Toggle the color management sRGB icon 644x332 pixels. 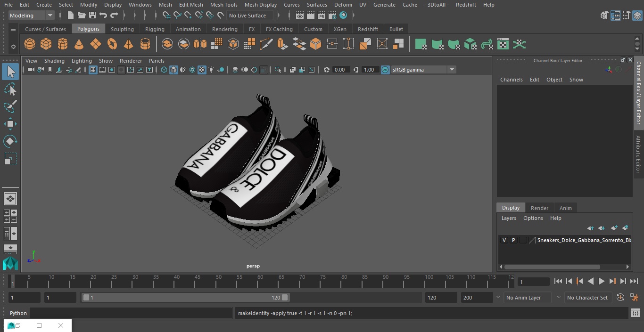pos(385,70)
